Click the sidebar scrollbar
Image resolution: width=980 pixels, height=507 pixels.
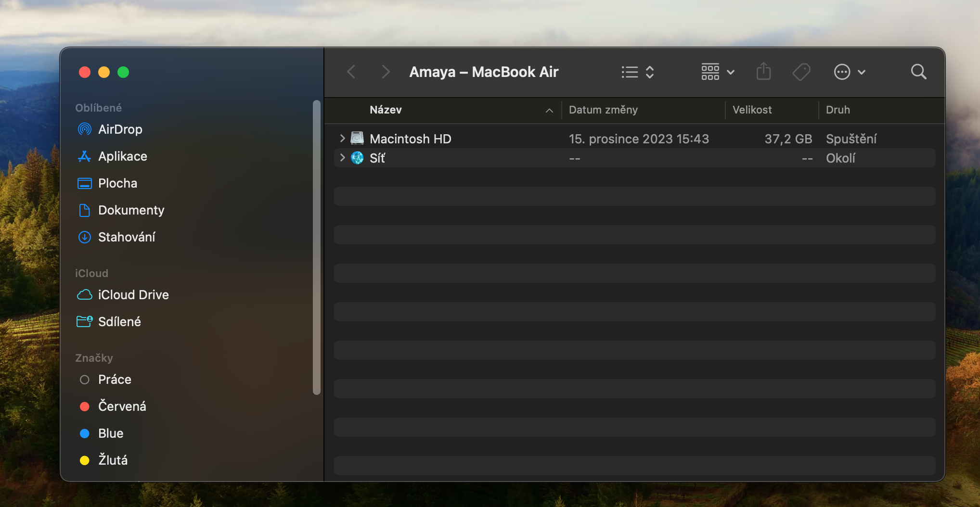tap(316, 247)
